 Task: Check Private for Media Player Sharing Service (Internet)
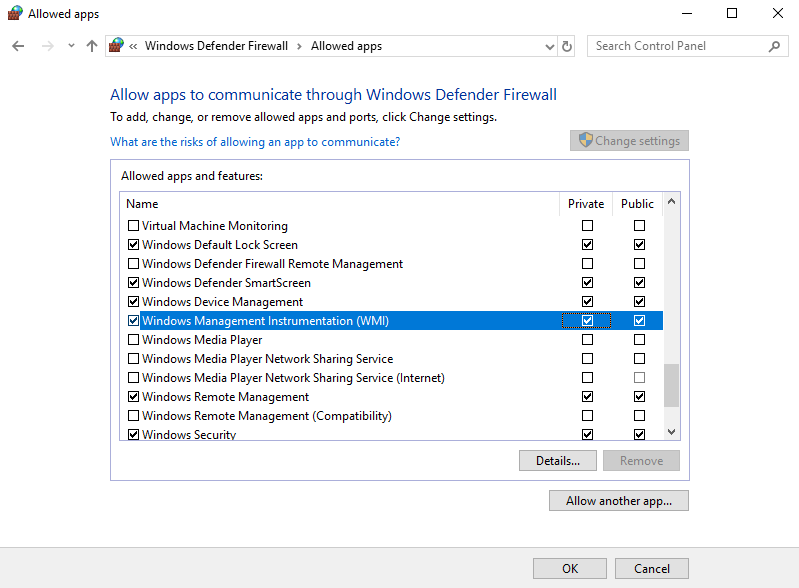588,378
